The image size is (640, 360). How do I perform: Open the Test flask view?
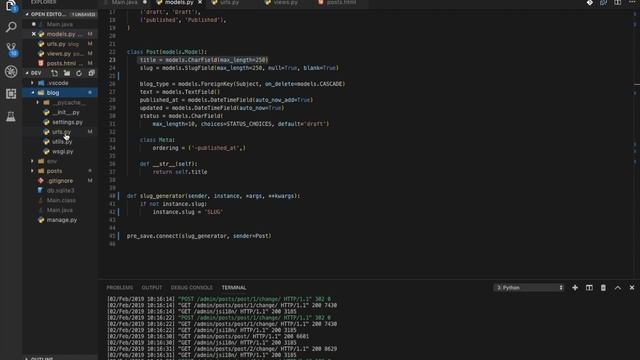[11, 116]
